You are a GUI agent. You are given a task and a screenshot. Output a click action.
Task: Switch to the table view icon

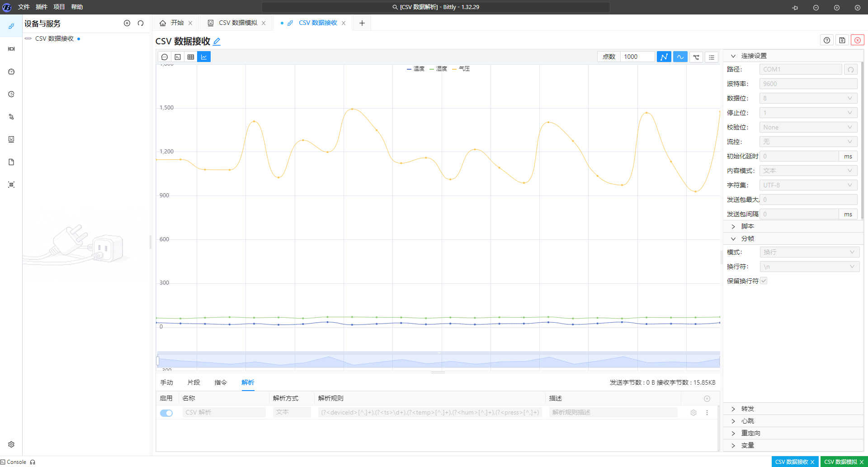point(191,57)
